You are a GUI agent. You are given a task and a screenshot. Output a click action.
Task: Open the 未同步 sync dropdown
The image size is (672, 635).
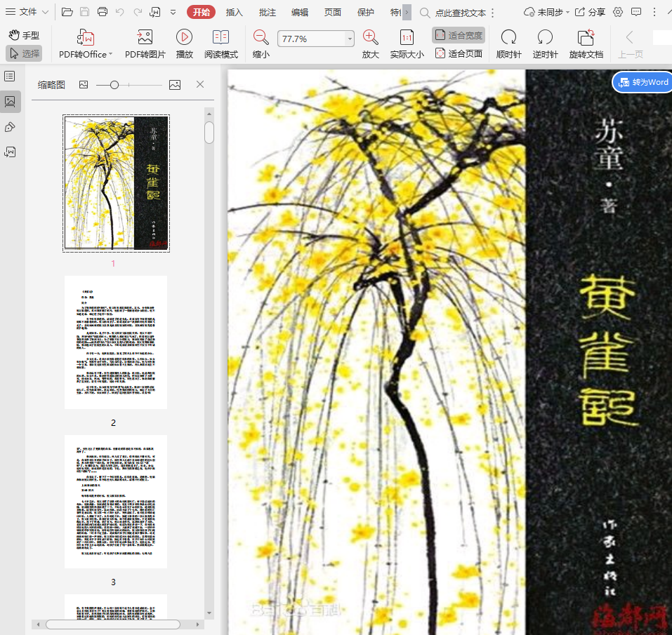(x=546, y=12)
